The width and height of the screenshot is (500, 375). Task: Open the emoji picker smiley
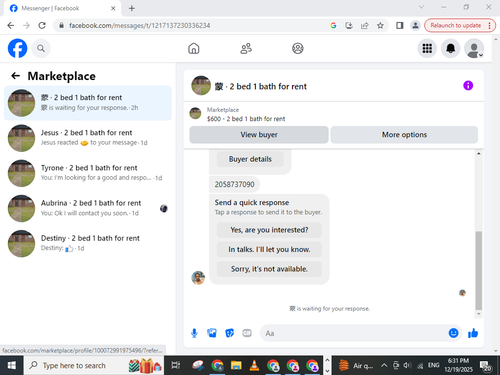(x=453, y=333)
